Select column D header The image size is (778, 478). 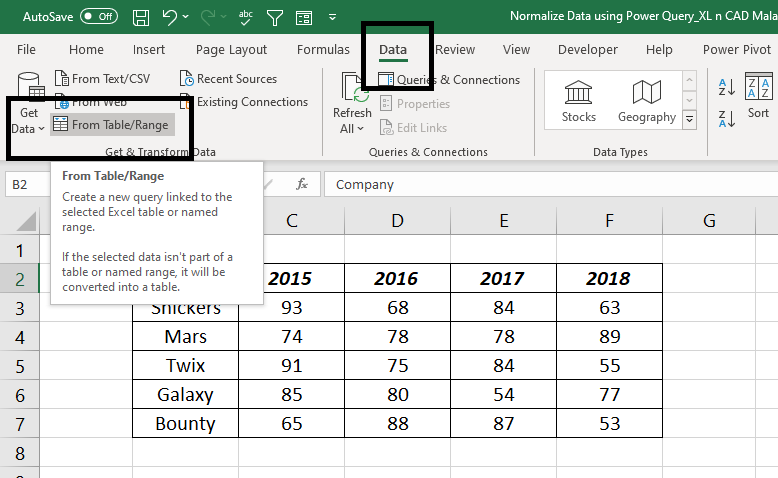[x=397, y=221]
